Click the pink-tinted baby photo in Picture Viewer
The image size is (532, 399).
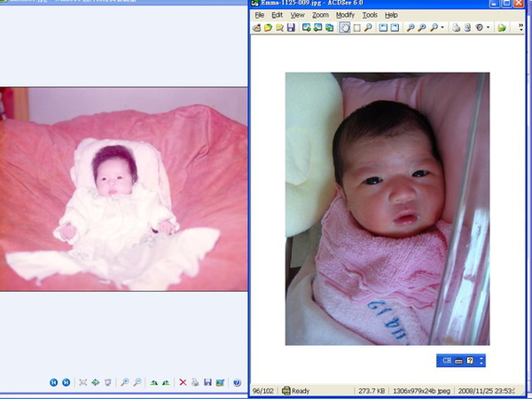[x=123, y=189]
